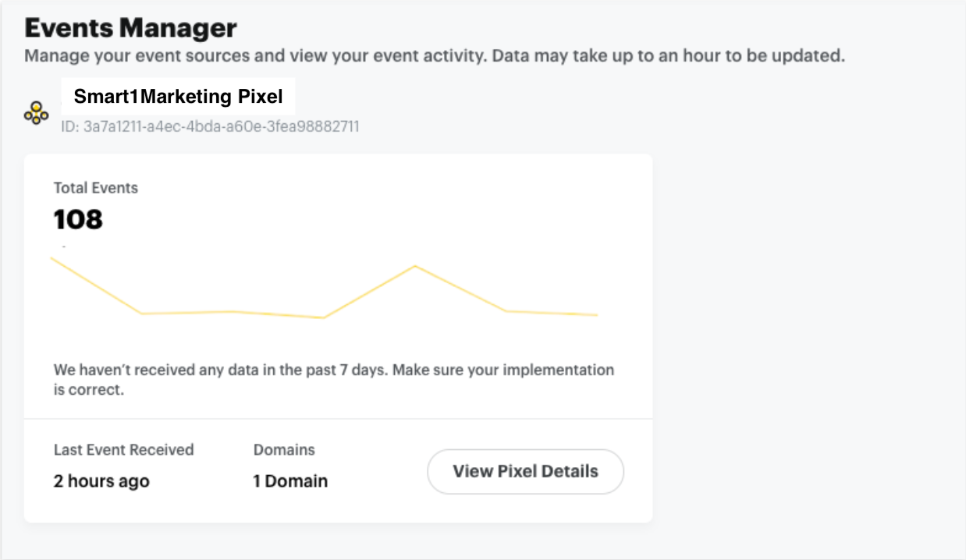
Task: Click the right end of the chart line
Action: (596, 315)
